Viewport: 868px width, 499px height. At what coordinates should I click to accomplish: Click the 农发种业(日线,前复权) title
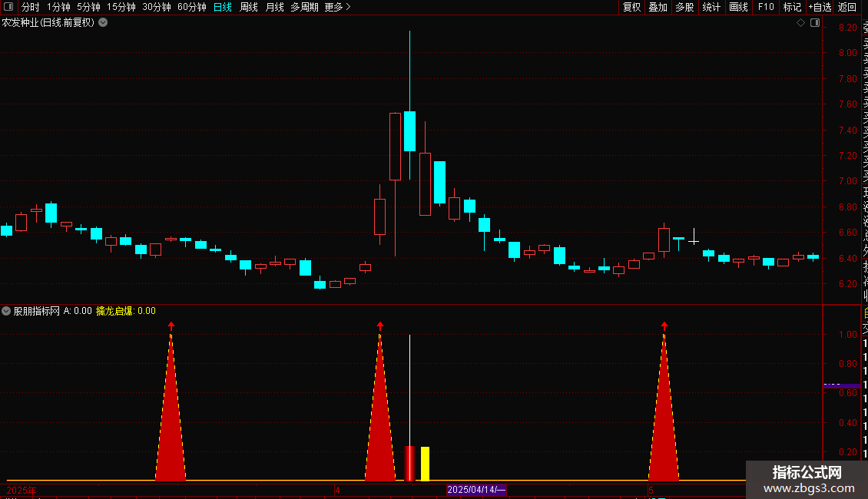[48, 23]
